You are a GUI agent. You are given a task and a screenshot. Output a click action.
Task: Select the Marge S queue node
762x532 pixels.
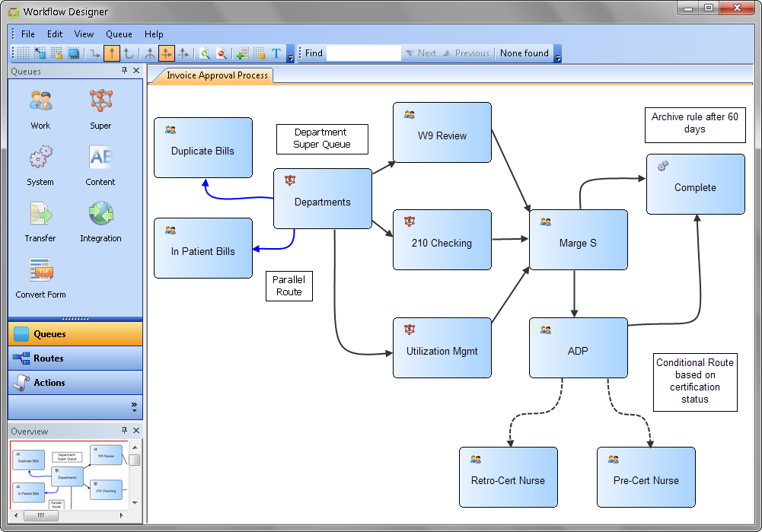579,240
